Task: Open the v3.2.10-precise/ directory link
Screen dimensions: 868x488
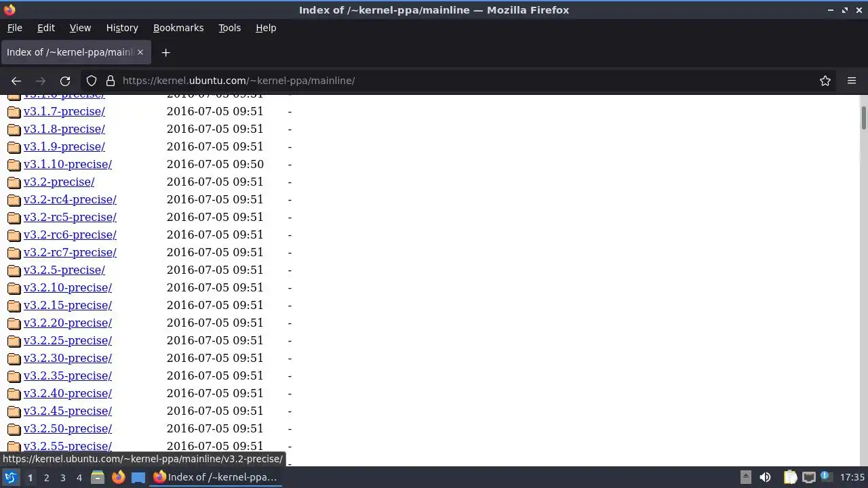Action: (68, 287)
